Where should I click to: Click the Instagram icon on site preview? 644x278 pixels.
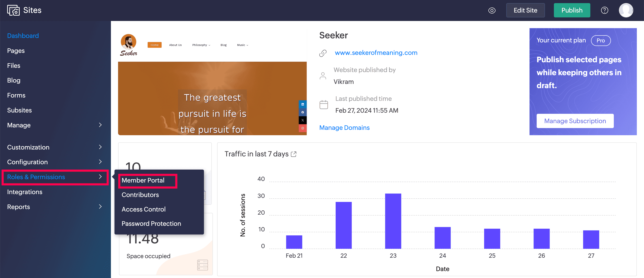click(303, 128)
